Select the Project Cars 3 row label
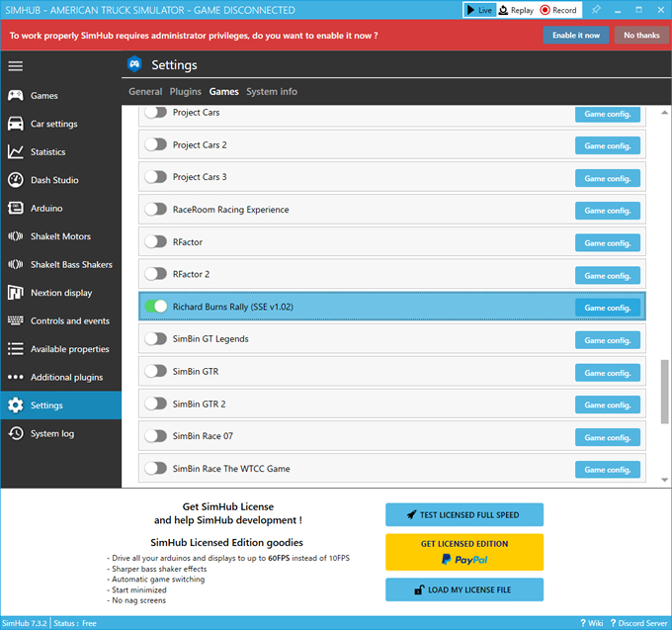The image size is (672, 630). click(x=200, y=177)
